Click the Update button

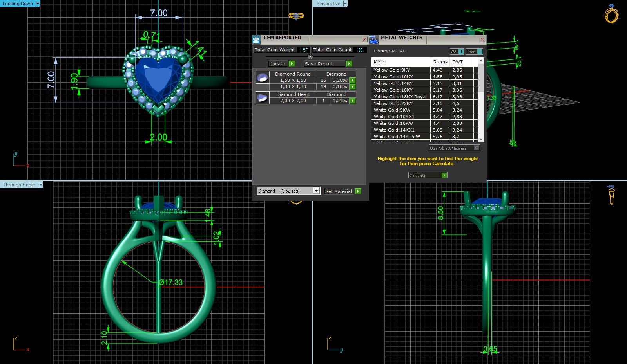(x=281, y=64)
